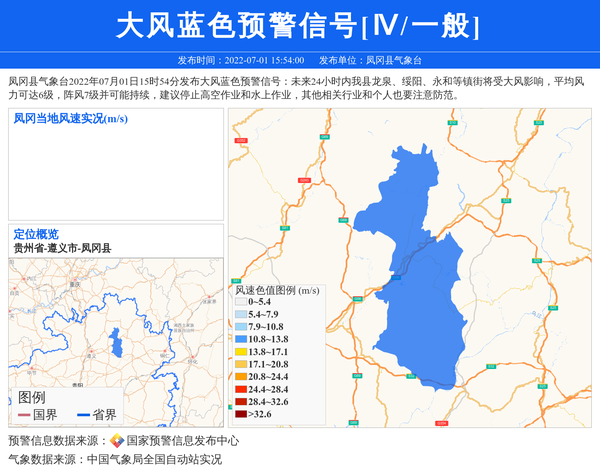Select the >32.6 dark red legend swatch
This screenshot has width=600, height=471.
click(240, 414)
